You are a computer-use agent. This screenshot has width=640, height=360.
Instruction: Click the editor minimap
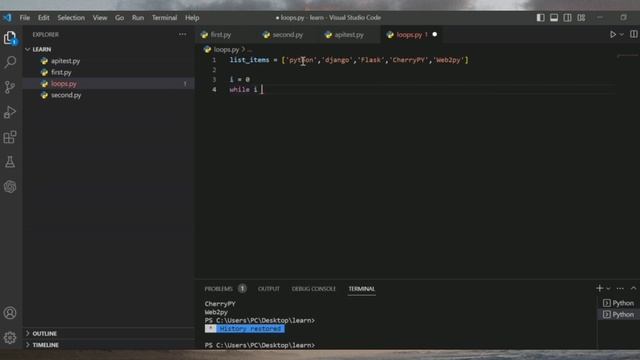tap(627, 56)
